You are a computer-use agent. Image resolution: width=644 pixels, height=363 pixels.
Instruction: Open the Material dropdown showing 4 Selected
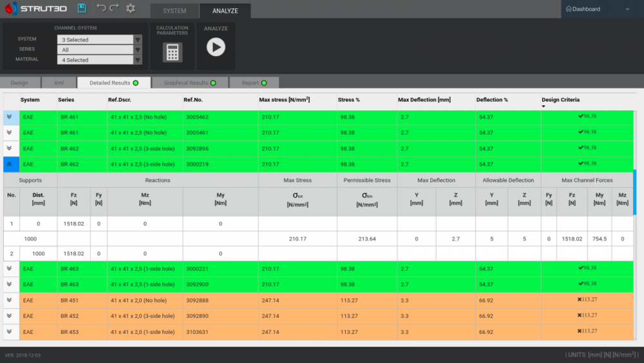pyautogui.click(x=99, y=60)
